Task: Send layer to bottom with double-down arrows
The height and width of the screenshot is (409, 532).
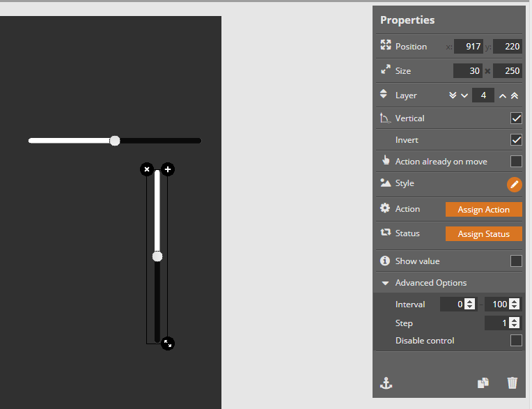Action: tap(453, 95)
